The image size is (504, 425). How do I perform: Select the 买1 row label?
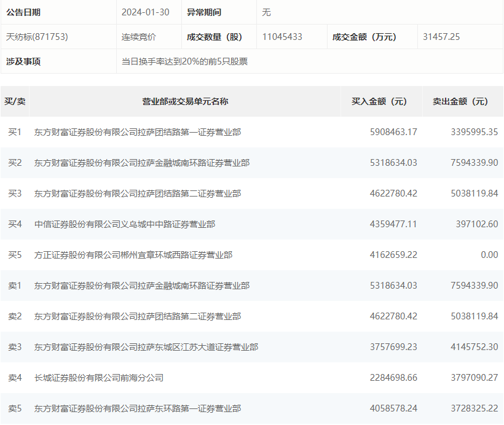15,132
